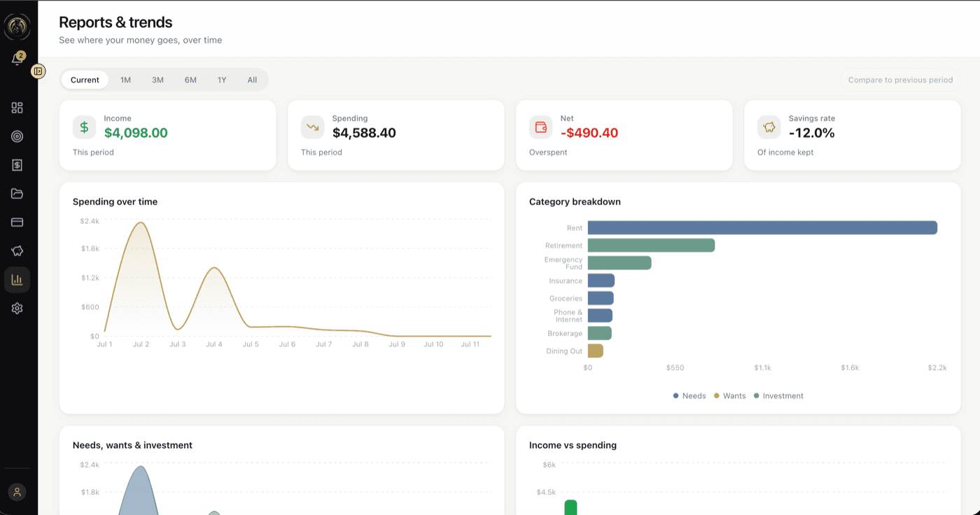Toggle the Investment legend item
The width and height of the screenshot is (980, 515).
[x=778, y=396]
